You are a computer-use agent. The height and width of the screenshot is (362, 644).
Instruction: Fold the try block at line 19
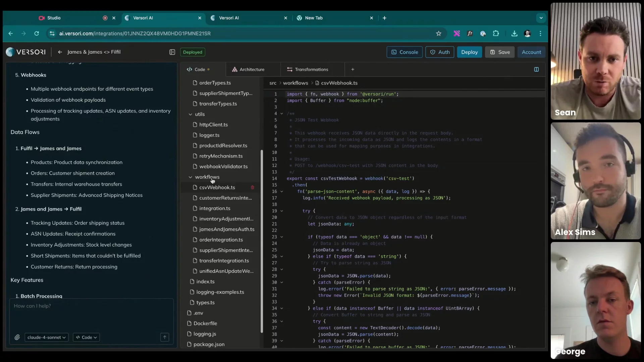click(281, 211)
